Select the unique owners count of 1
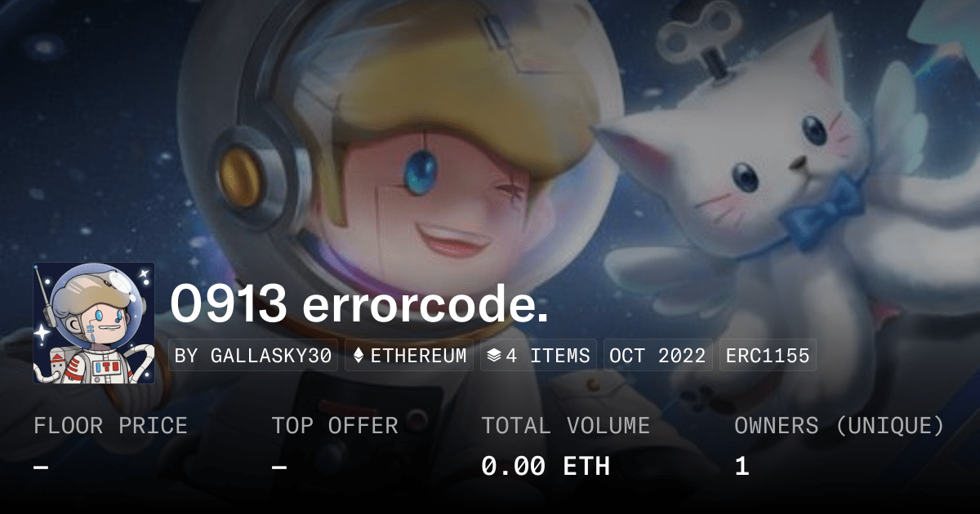Image resolution: width=980 pixels, height=514 pixels. [742, 467]
